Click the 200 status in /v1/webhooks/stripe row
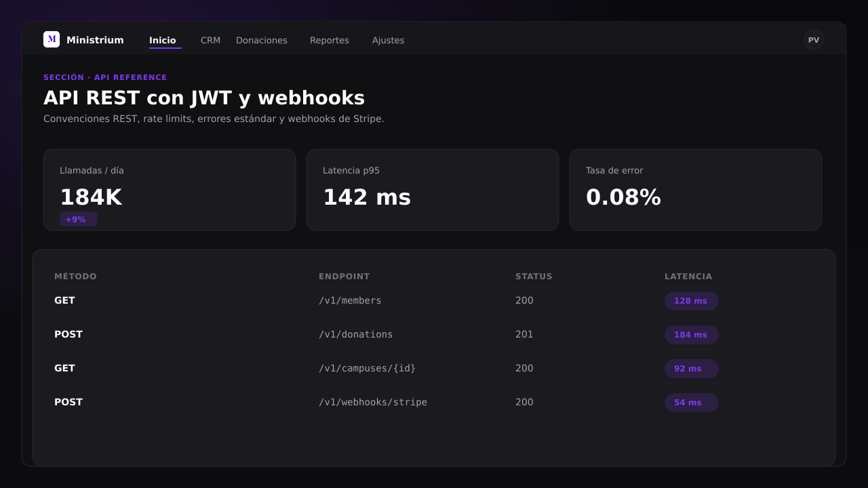The width and height of the screenshot is (868, 488). [524, 402]
